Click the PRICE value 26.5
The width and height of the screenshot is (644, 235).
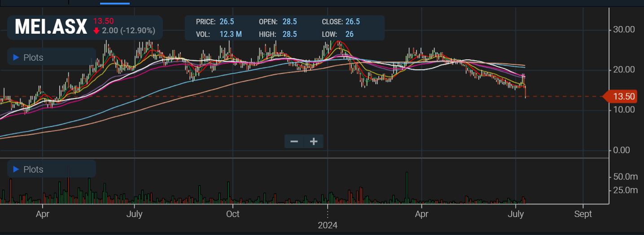227,22
